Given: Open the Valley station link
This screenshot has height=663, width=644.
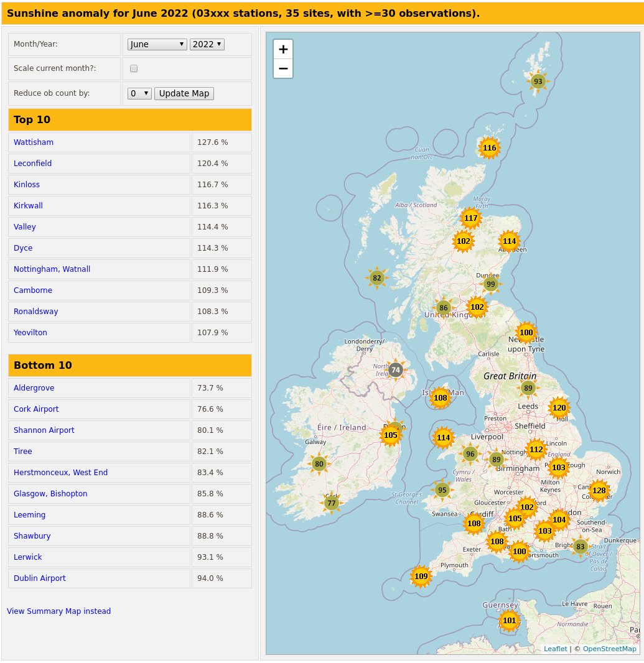Looking at the screenshot, I should click(x=24, y=226).
